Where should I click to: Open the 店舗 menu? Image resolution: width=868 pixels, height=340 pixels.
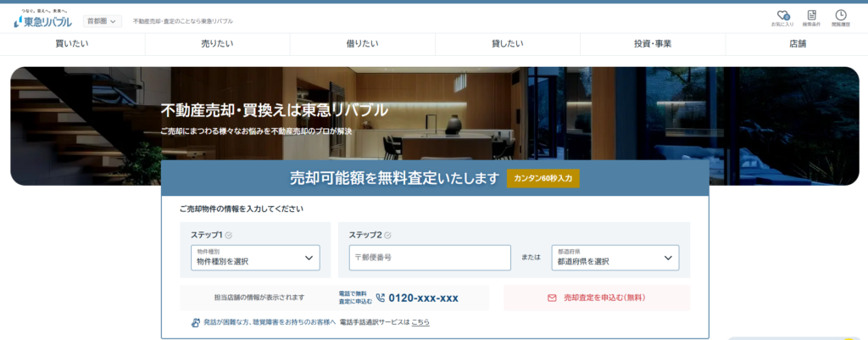(798, 44)
